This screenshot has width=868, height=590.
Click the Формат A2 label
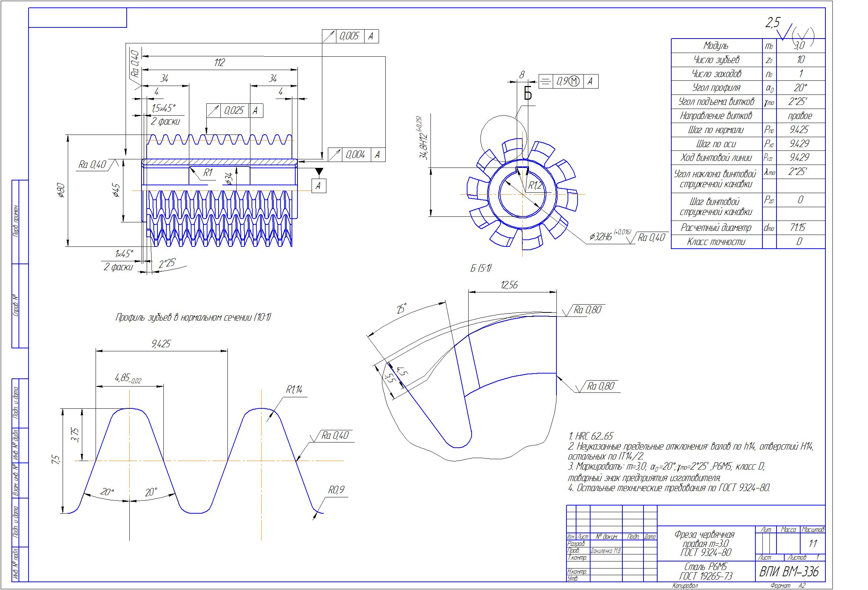click(788, 586)
